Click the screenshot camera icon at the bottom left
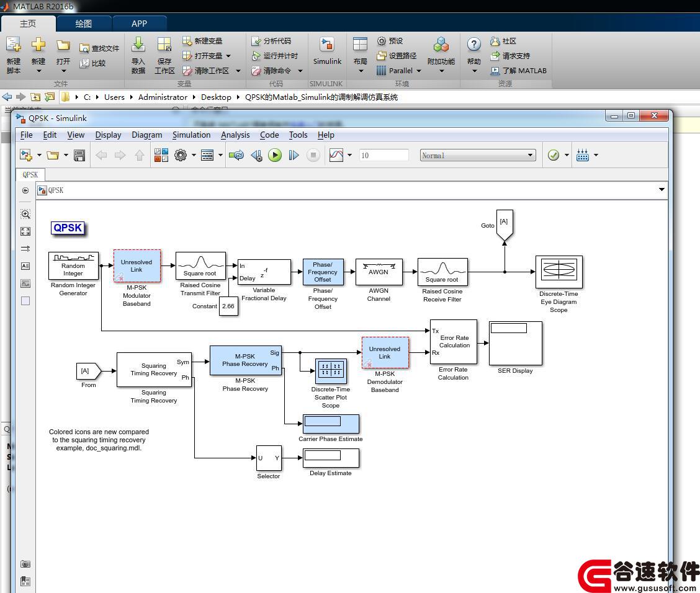This screenshot has width=700, height=593. pos(25,564)
